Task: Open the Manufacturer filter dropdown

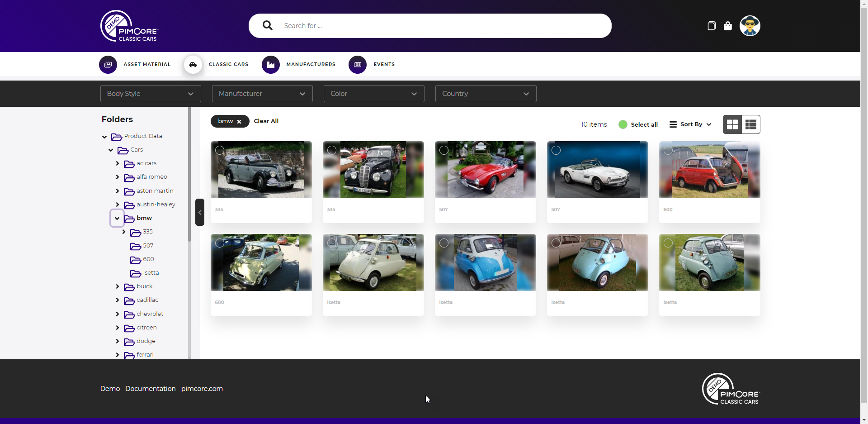Action: tap(262, 94)
